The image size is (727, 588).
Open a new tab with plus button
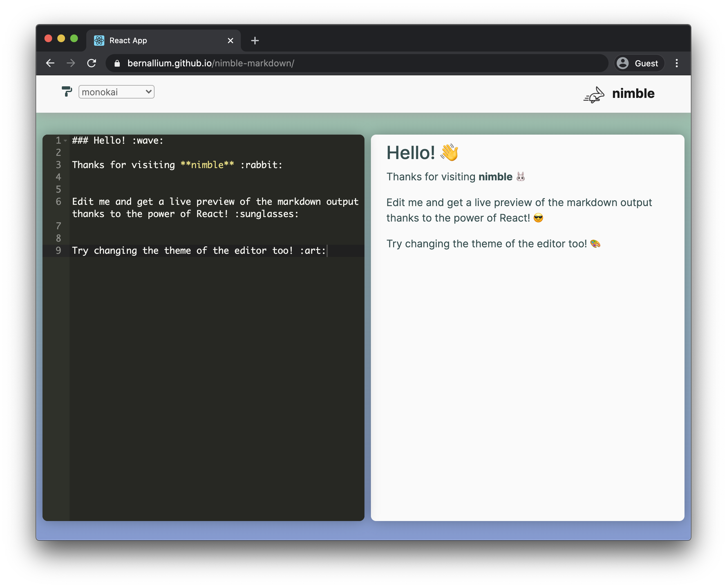pyautogui.click(x=255, y=41)
